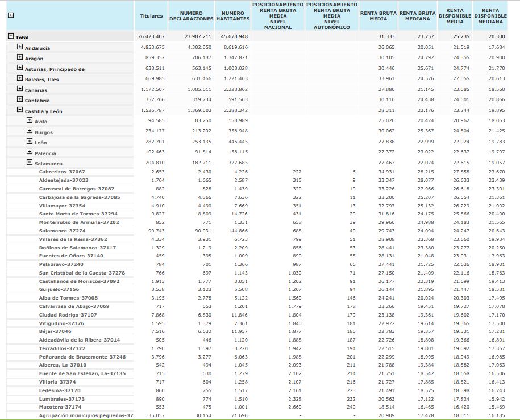Collapse the Castilla y León region
Viewport: 520px width, 420px height.
pyautogui.click(x=20, y=111)
